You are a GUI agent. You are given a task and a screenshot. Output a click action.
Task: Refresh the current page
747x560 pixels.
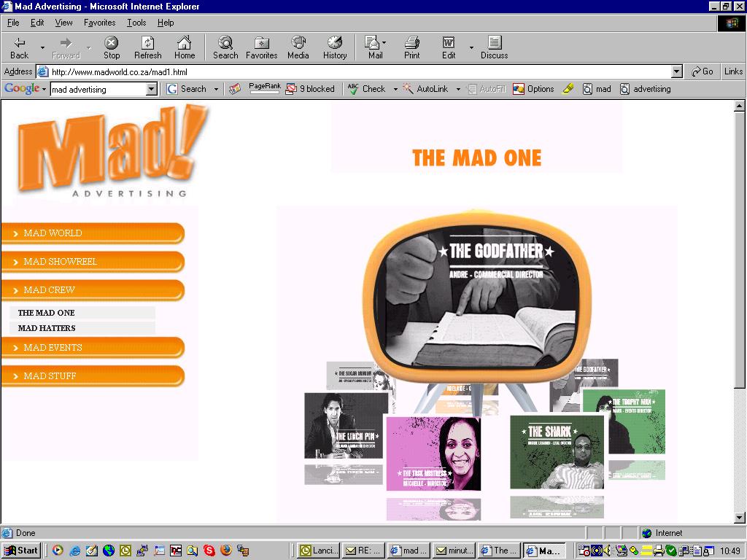click(147, 47)
